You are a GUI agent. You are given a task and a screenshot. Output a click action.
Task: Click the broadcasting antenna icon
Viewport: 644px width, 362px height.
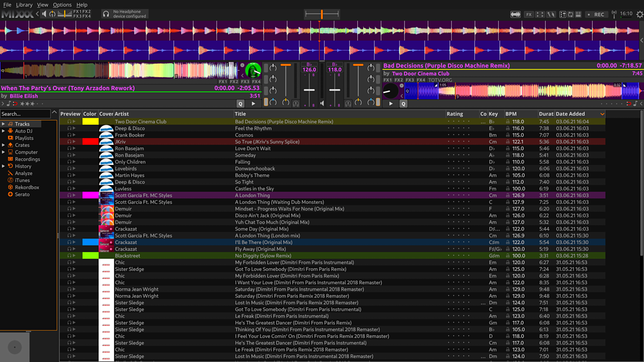point(614,14)
